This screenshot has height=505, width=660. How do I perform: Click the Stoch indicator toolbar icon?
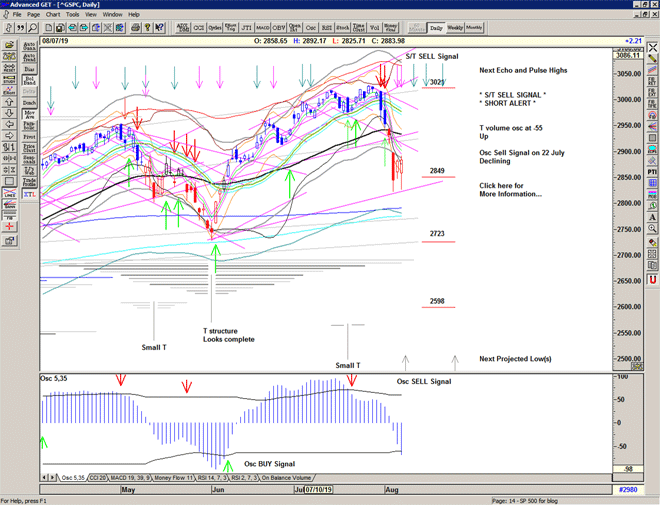click(343, 29)
